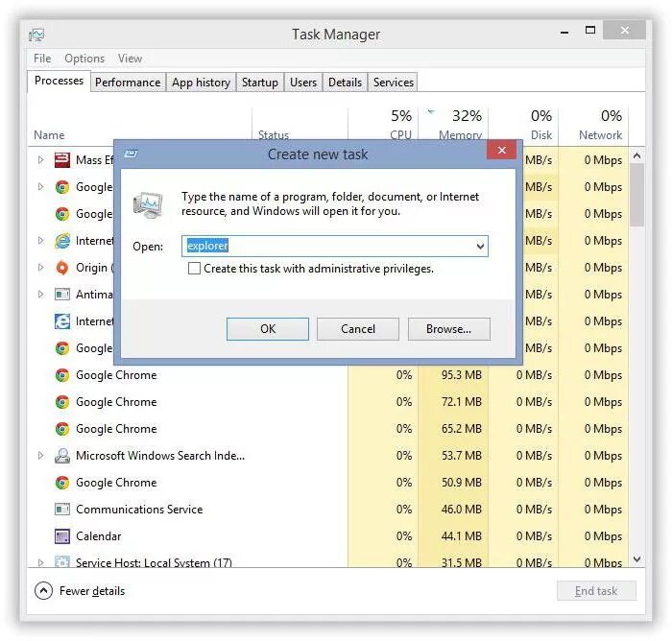
Task: Sort by the Disk column header
Action: (x=540, y=135)
